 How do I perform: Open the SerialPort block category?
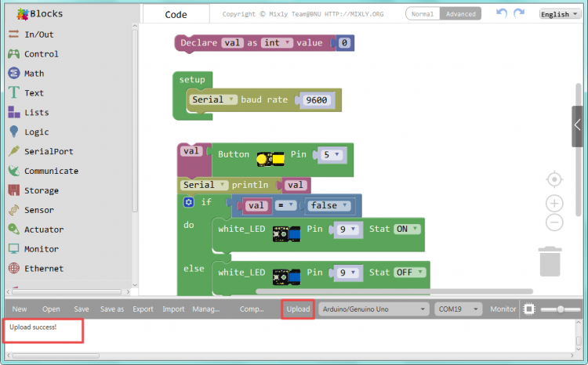[48, 151]
